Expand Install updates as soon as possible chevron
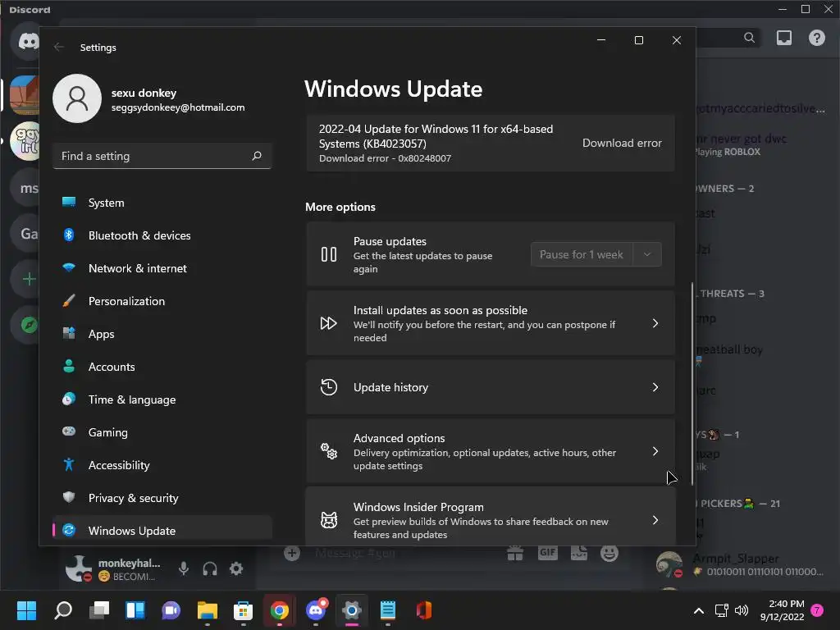Image resolution: width=840 pixels, height=630 pixels. click(655, 323)
